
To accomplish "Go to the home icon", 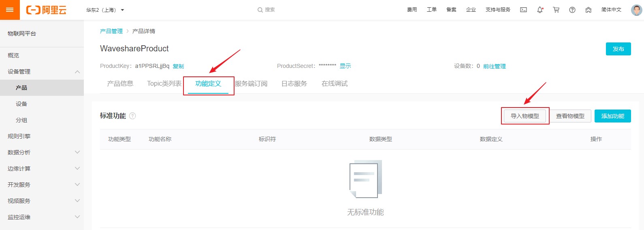I will pyautogui.click(x=589, y=10).
